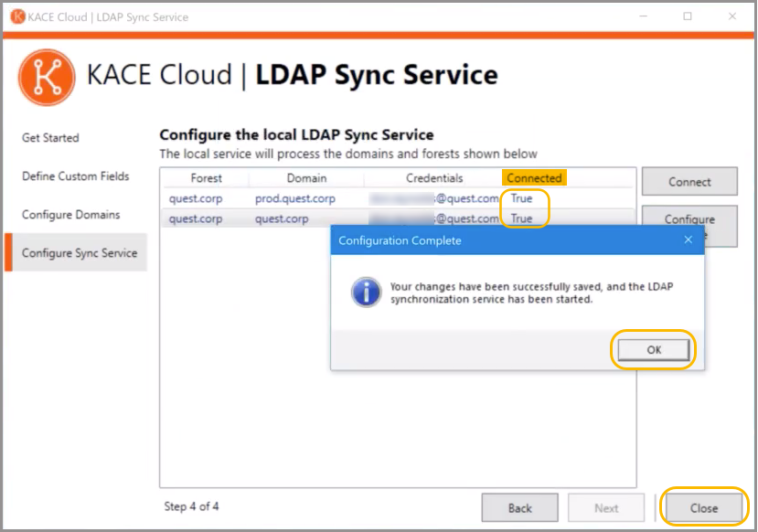Screen dimensions: 758x532
Task: Select the prod.quest.corp domain row
Action: tap(294, 198)
